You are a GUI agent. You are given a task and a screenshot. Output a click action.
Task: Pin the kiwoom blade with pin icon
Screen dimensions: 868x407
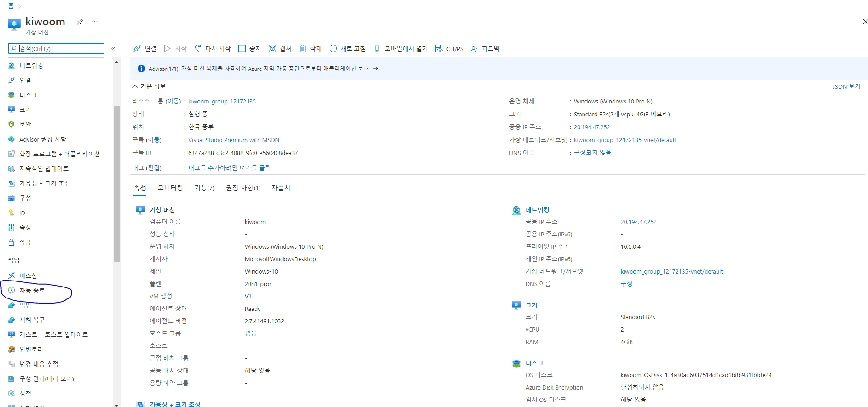pyautogui.click(x=80, y=22)
